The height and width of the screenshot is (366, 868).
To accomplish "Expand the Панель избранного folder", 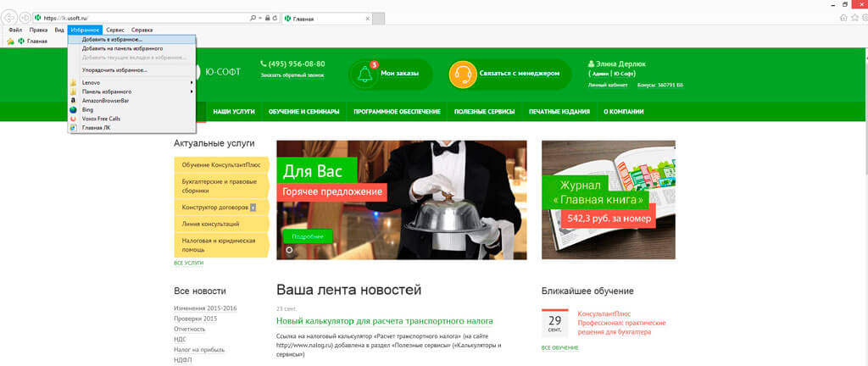I will [x=131, y=91].
